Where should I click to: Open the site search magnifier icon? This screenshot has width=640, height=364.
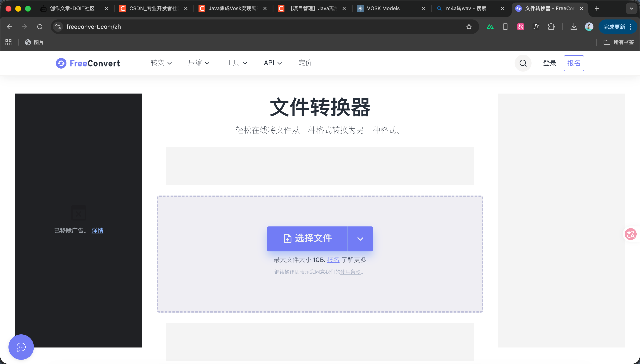coord(523,63)
